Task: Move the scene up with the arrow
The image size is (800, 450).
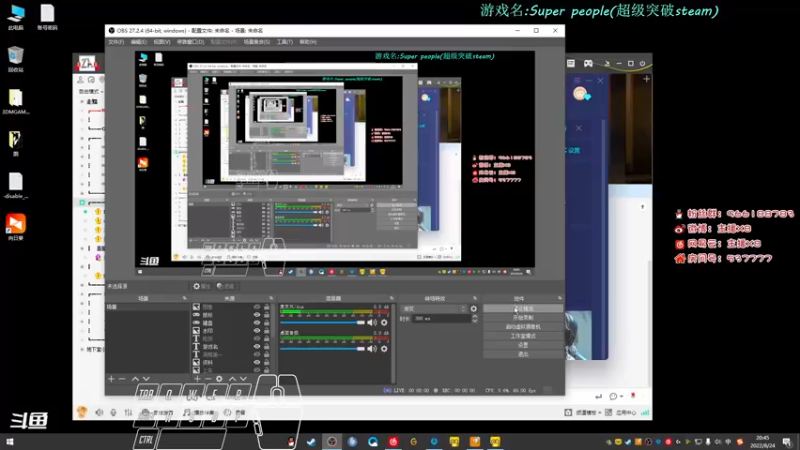Action: (135, 379)
